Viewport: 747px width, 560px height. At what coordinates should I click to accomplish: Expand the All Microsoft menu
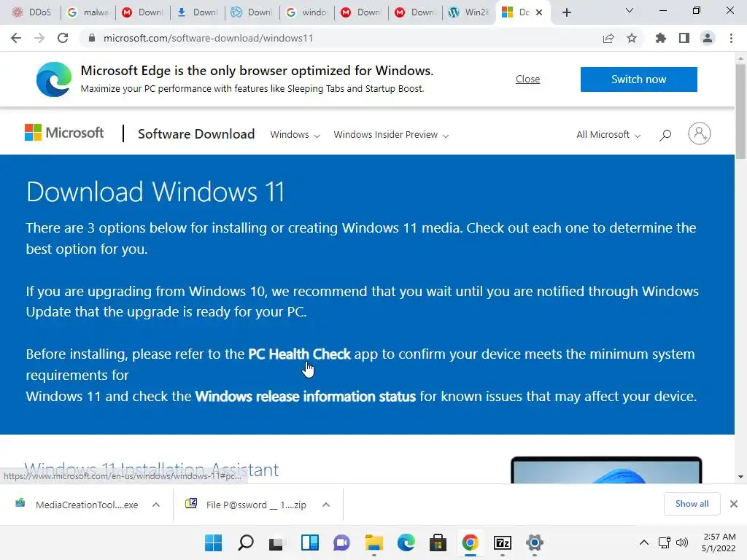(608, 135)
